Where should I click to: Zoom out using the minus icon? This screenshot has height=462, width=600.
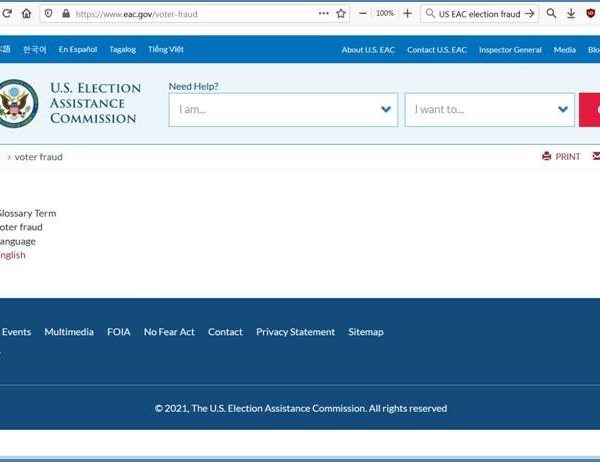click(x=362, y=14)
